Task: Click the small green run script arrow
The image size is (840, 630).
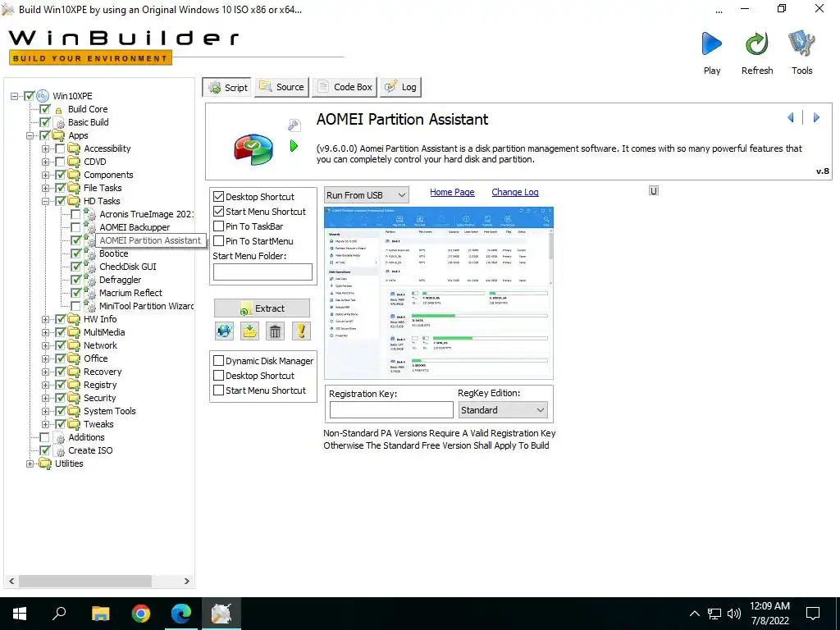Action: click(x=294, y=146)
